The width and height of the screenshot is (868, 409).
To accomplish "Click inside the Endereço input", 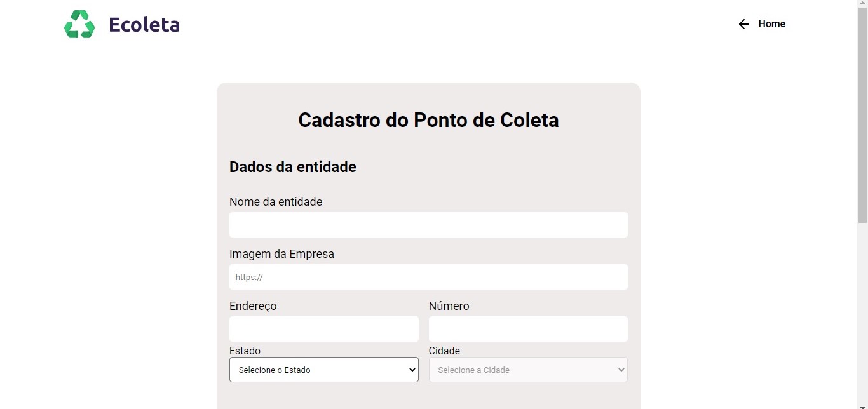I will coord(323,329).
